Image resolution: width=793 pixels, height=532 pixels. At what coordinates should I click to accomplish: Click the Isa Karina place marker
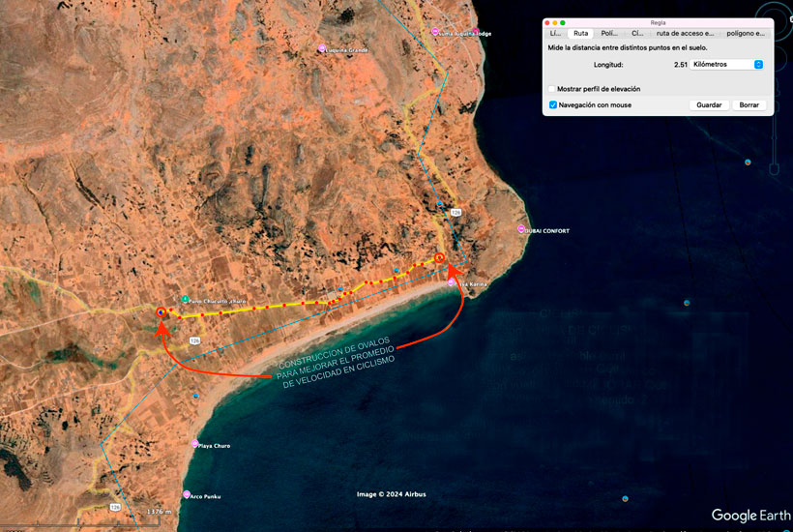coord(452,283)
